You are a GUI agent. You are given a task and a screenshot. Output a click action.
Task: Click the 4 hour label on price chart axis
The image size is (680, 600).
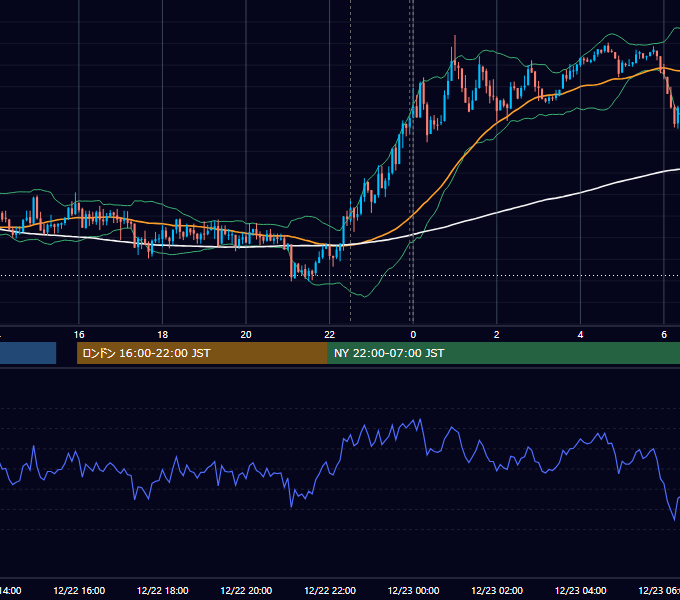(580, 335)
